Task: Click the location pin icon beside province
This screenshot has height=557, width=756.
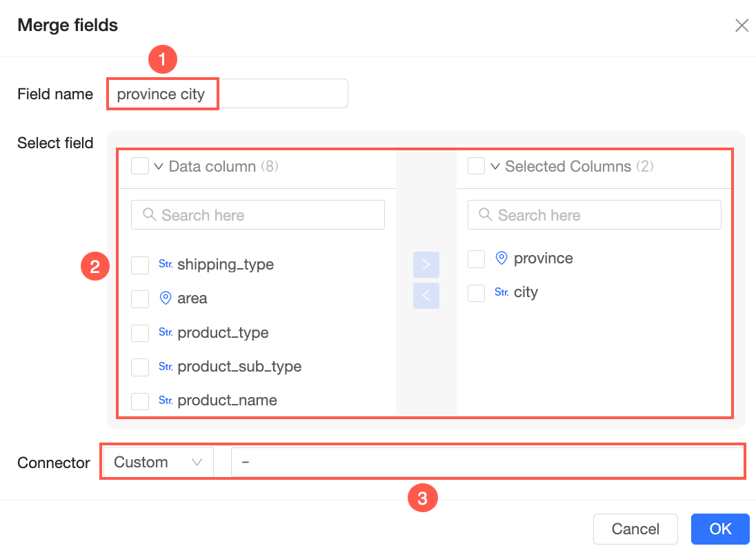Action: pyautogui.click(x=501, y=259)
